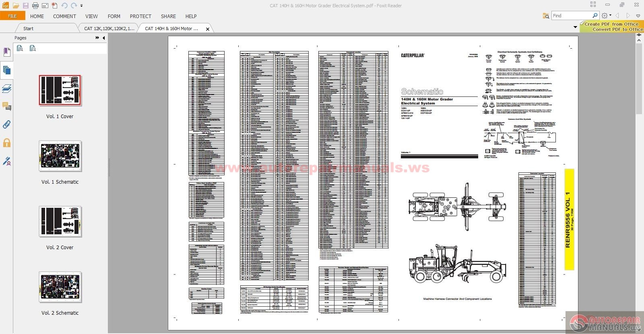Select the Vol. 1 Schematic page thumbnail

(x=60, y=156)
